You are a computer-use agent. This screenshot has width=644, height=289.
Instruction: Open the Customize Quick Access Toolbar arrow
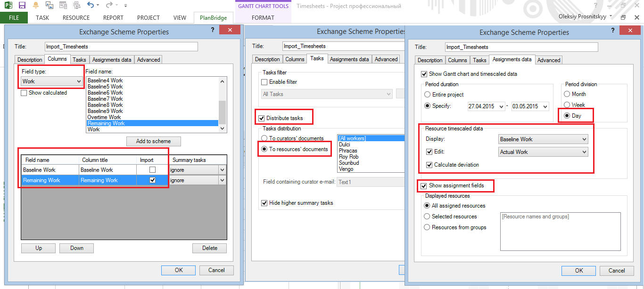(x=125, y=6)
